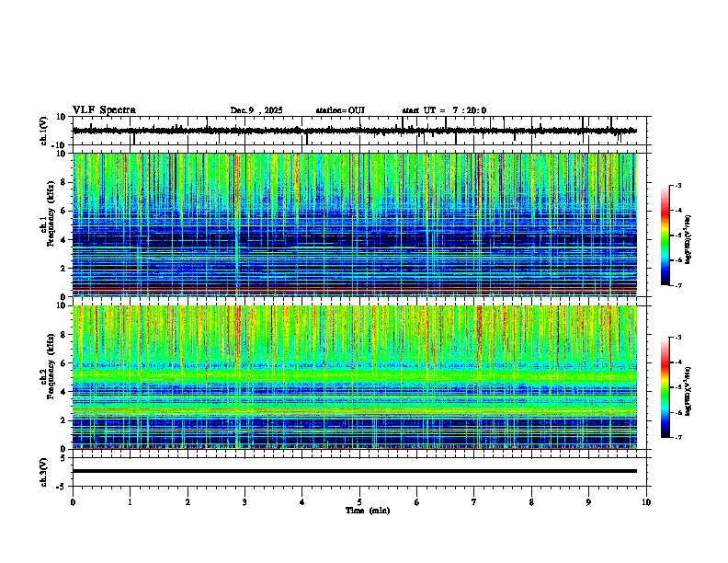Click inside the ch.1 spectrogram panel
The width and height of the screenshot is (728, 563).
pos(355,224)
